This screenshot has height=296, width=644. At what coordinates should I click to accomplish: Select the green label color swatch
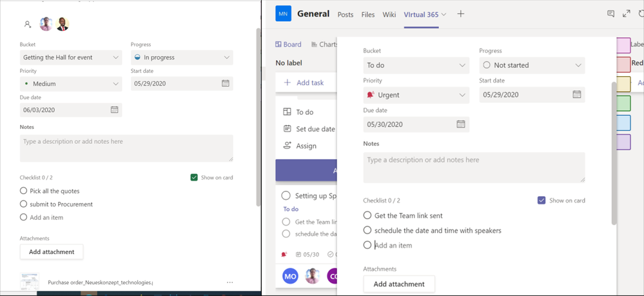(x=623, y=103)
